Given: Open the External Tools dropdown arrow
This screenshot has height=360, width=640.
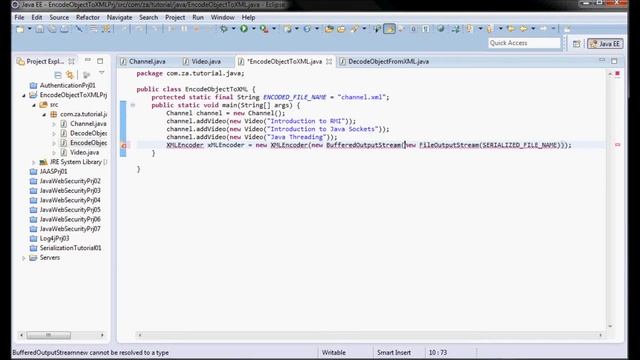Looking at the screenshot, I should (x=274, y=29).
